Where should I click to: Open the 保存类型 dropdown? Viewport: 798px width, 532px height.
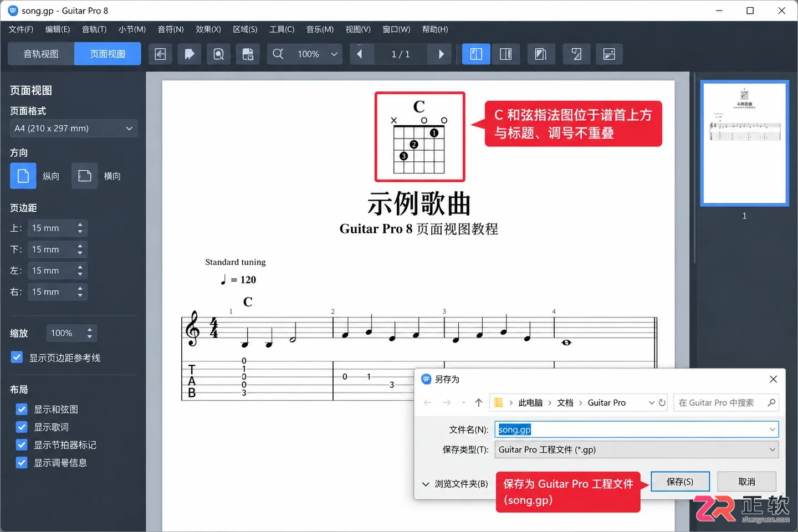tap(637, 449)
